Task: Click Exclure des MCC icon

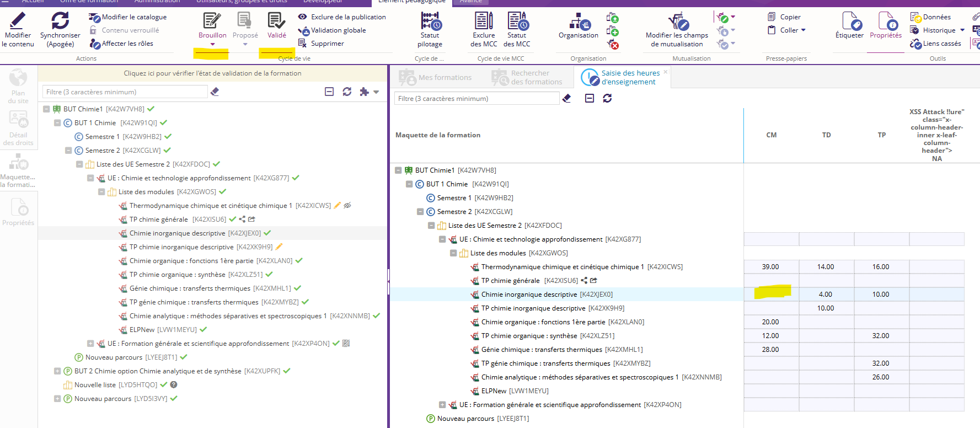Action: (484, 22)
